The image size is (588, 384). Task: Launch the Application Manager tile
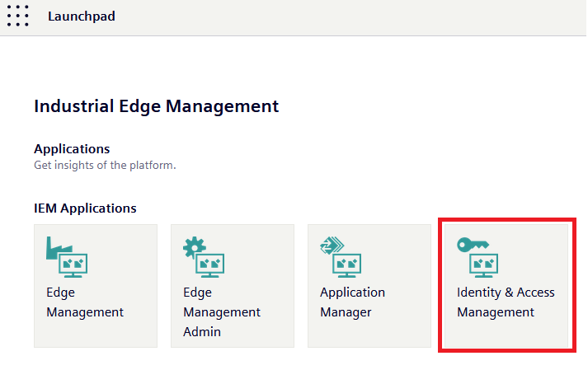369,285
